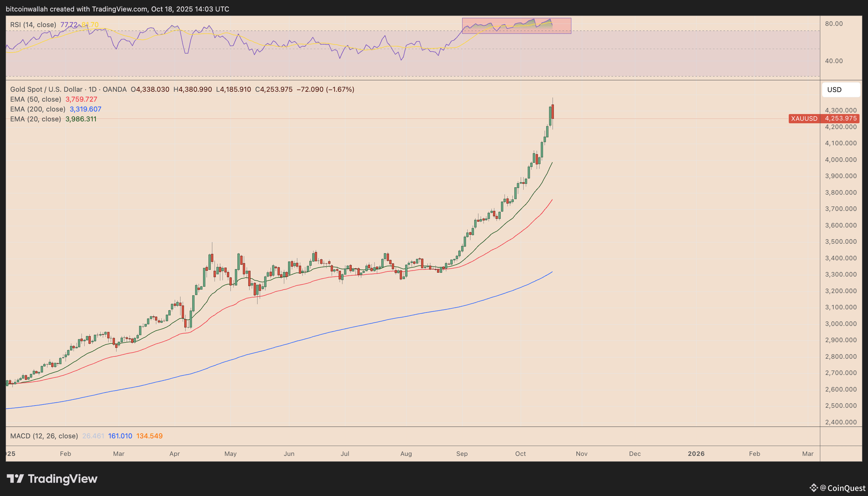Screen dimensions: 868x496
Task: Click the latest red candlestick on chart
Action: [553, 112]
